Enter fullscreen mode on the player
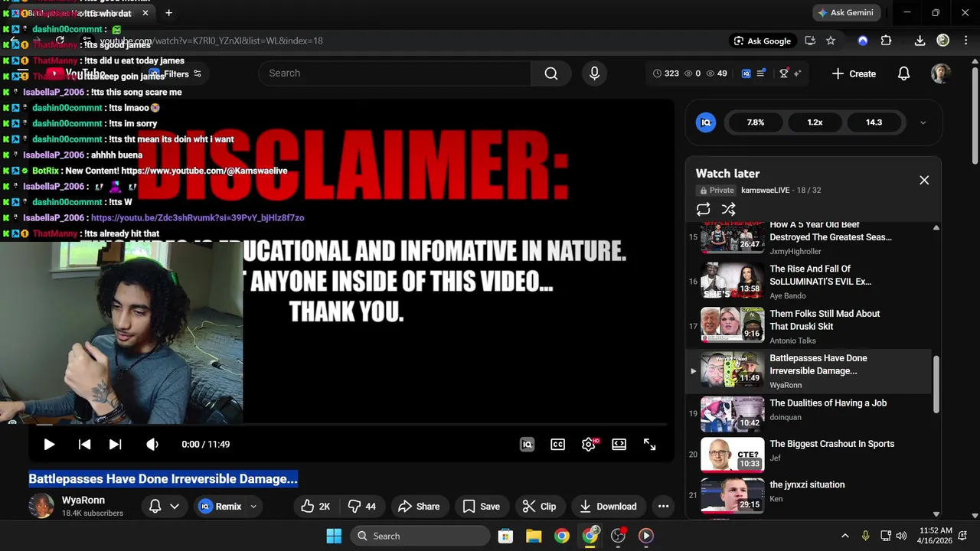 click(649, 445)
